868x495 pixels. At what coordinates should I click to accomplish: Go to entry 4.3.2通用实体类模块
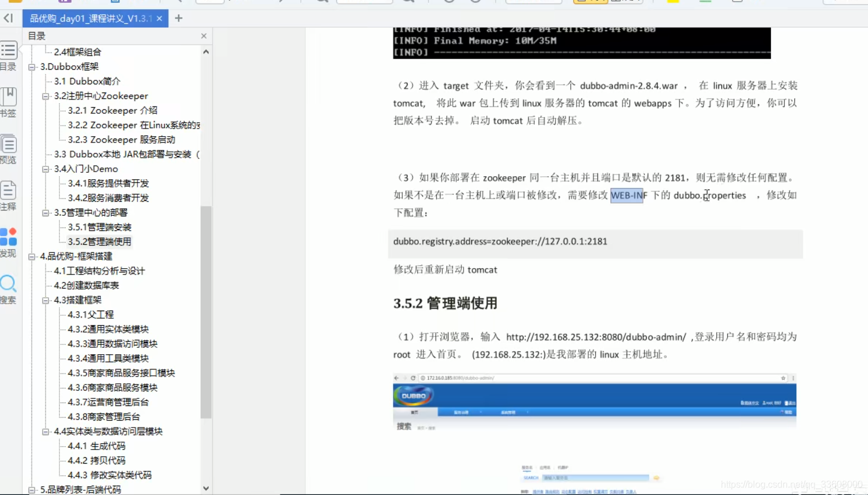108,329
